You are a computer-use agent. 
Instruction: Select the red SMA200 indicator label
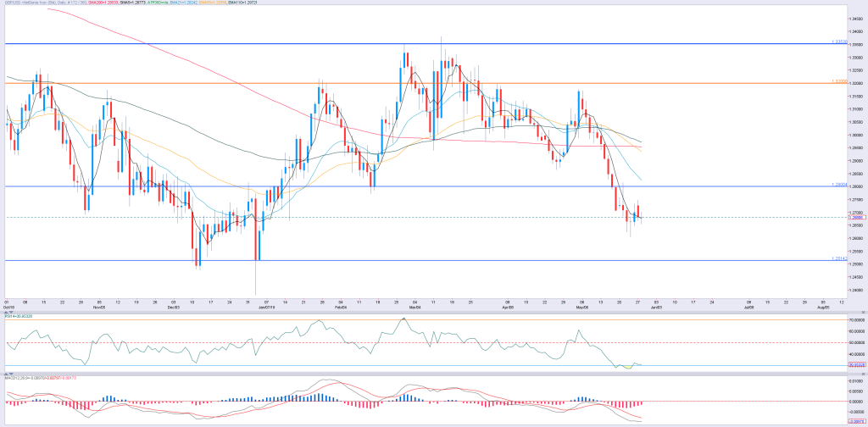pyautogui.click(x=103, y=3)
